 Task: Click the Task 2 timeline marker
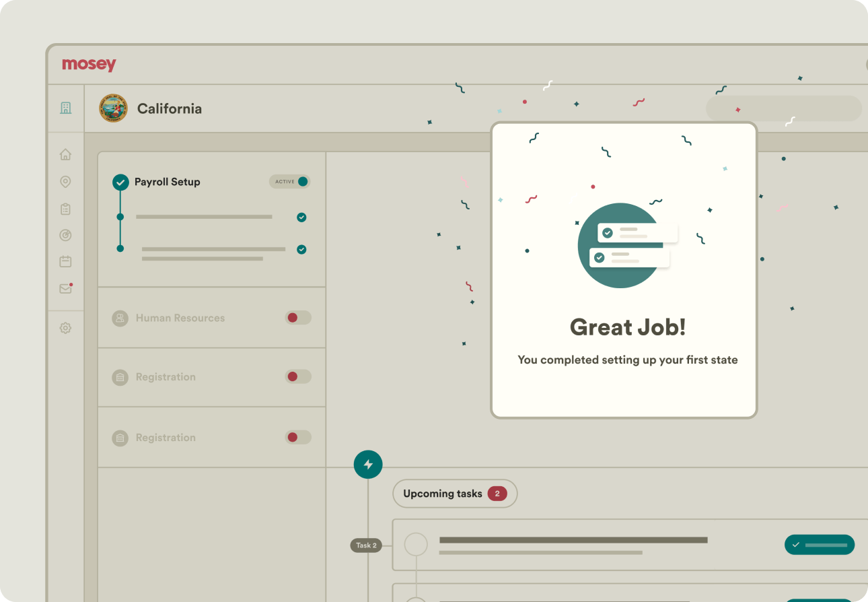click(366, 545)
